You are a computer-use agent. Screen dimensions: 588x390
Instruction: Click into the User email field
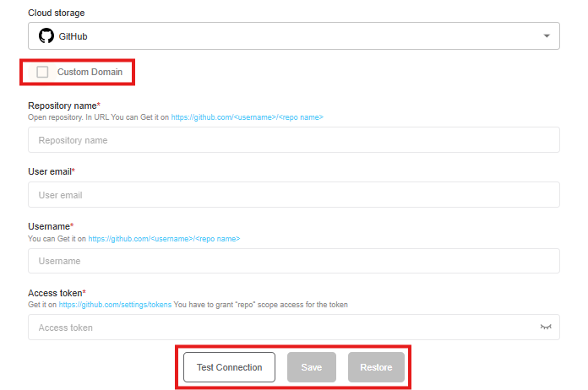coord(293,195)
